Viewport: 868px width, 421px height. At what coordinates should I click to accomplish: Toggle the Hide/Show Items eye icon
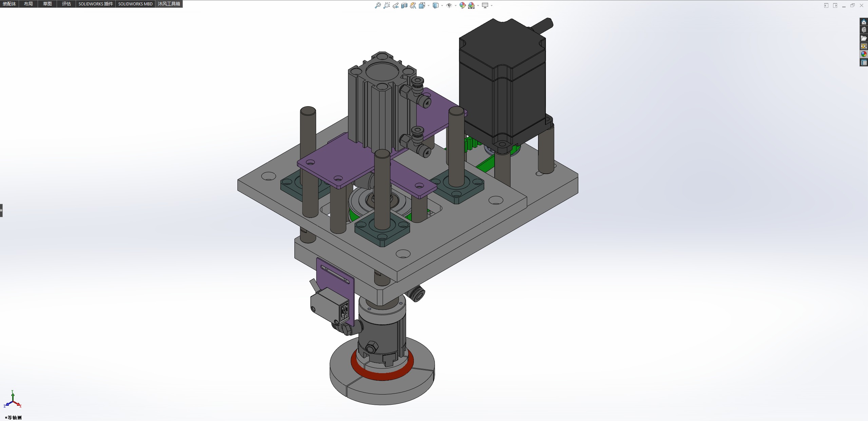[449, 5]
